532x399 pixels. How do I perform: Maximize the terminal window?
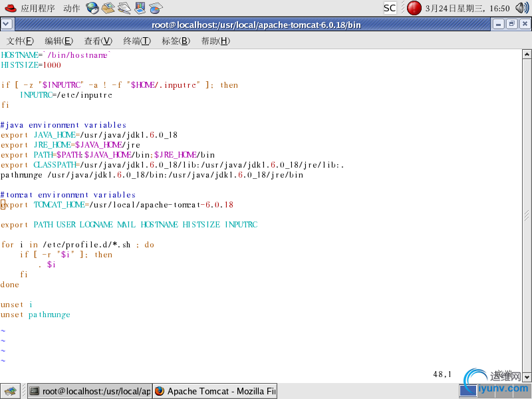(511, 24)
